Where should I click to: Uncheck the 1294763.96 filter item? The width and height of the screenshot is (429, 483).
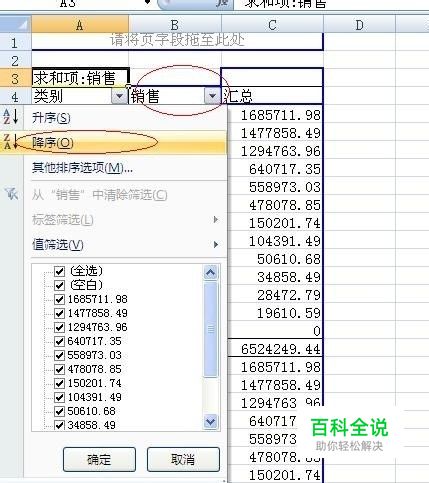(x=59, y=327)
